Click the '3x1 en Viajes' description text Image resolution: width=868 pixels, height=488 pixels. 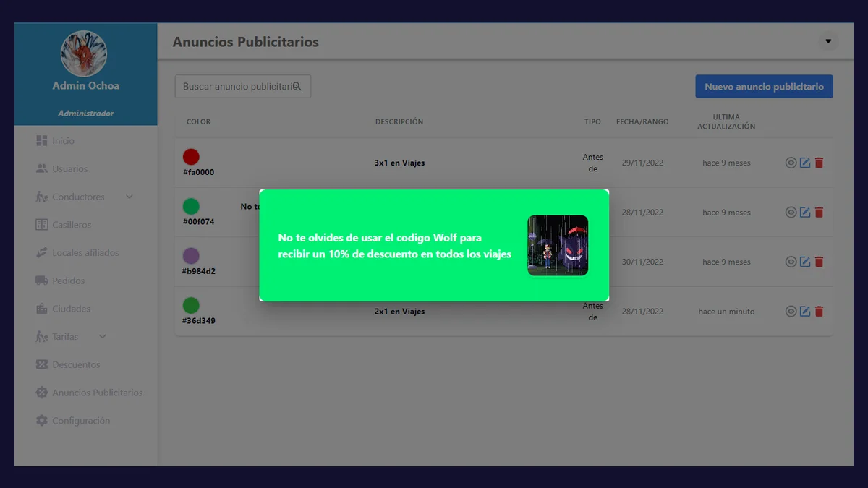pyautogui.click(x=399, y=163)
